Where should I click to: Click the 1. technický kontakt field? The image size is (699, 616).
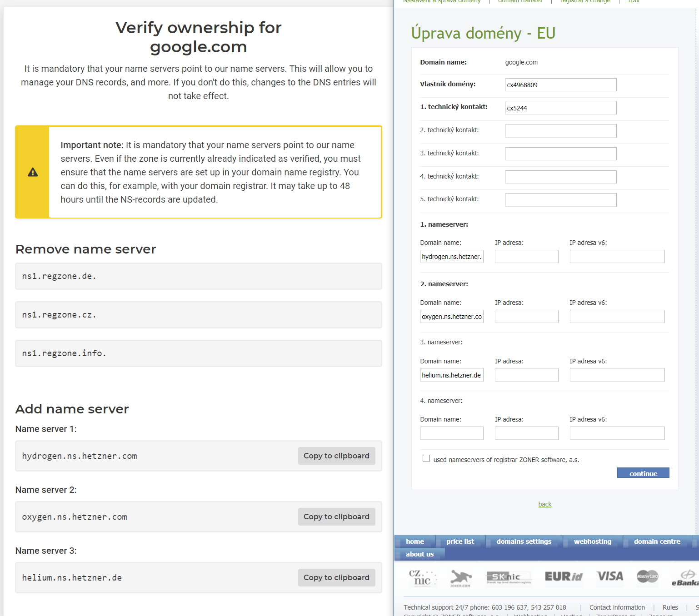point(561,108)
